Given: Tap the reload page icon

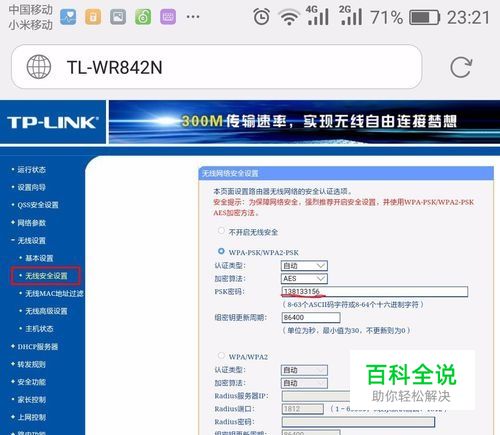Looking at the screenshot, I should click(x=461, y=67).
